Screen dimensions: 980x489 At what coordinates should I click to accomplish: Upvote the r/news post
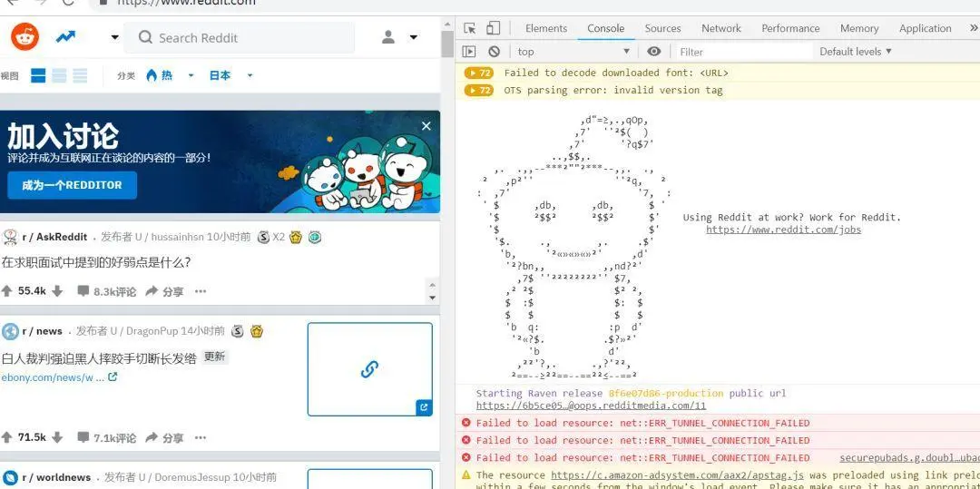7,437
